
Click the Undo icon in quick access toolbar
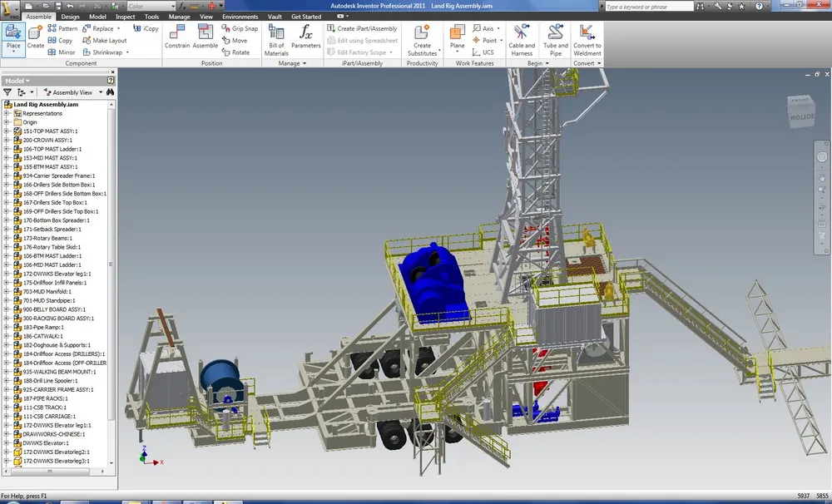[x=71, y=7]
